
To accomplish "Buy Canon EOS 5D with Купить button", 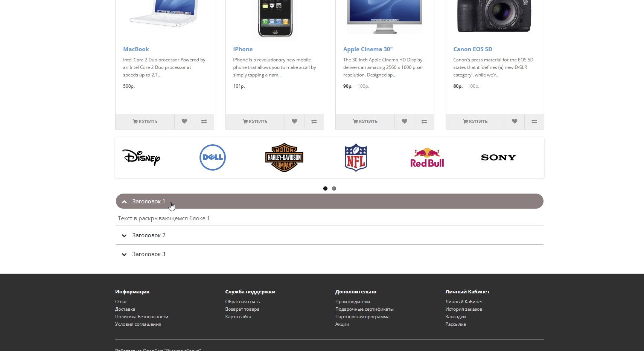I will coord(475,121).
